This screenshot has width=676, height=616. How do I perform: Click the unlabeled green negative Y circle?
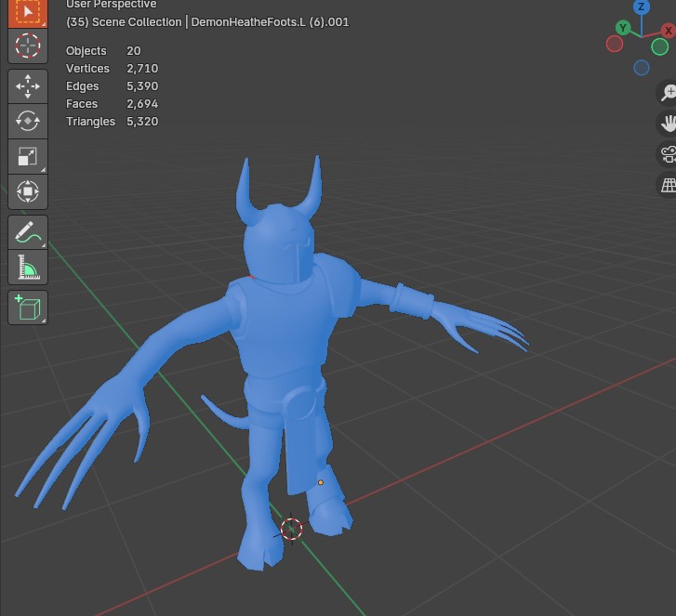(660, 46)
